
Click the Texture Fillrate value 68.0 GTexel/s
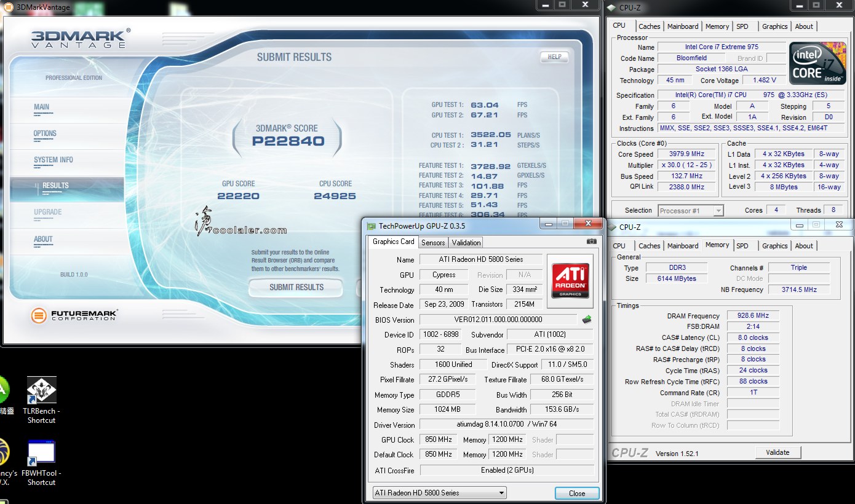[x=562, y=379]
